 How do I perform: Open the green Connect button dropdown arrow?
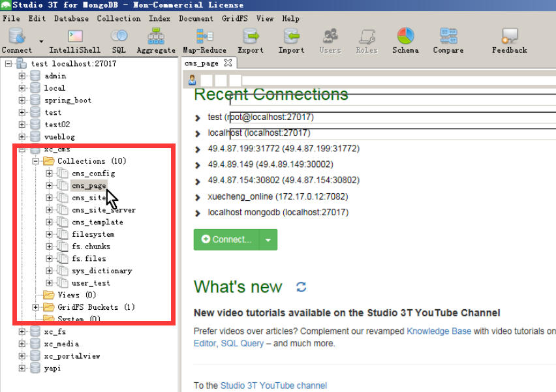click(268, 240)
